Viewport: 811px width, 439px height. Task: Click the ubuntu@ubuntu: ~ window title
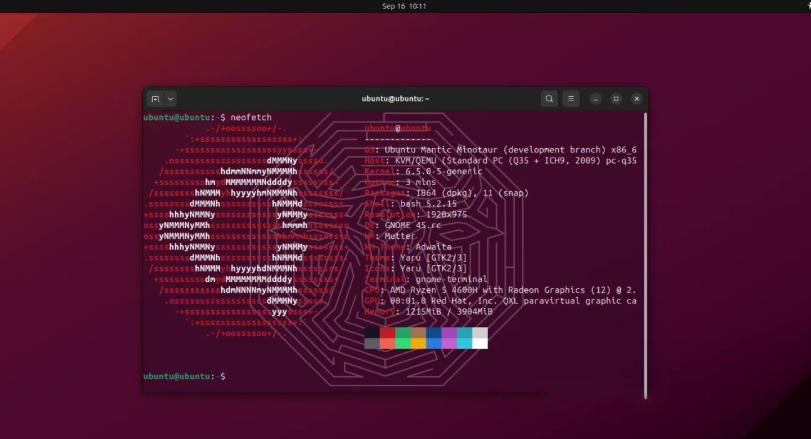(x=395, y=99)
